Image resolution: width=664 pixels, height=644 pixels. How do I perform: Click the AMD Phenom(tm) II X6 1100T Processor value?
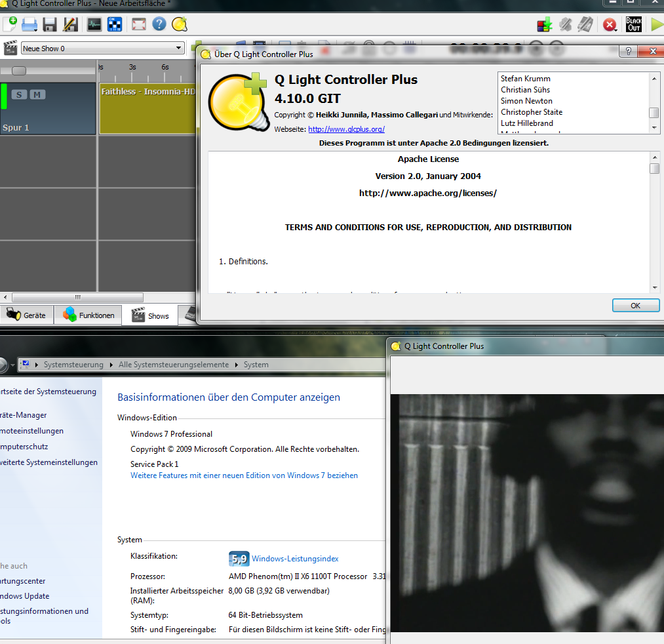point(298,576)
